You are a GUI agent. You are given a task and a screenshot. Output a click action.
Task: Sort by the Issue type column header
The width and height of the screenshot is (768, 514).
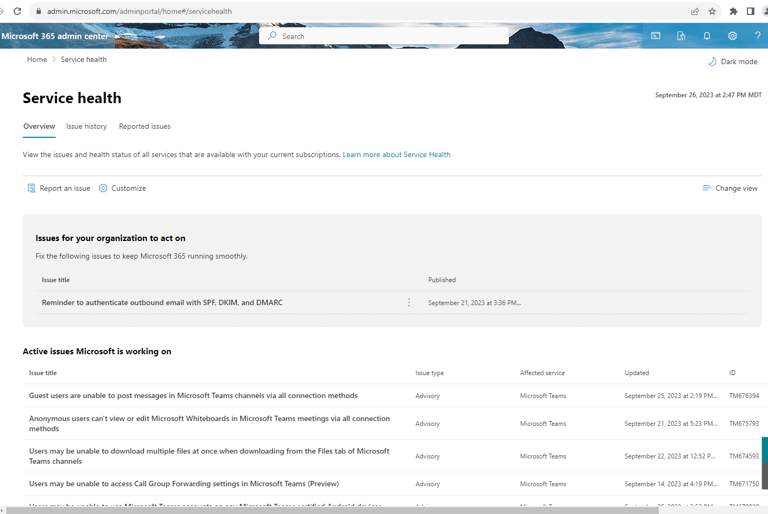(x=430, y=373)
